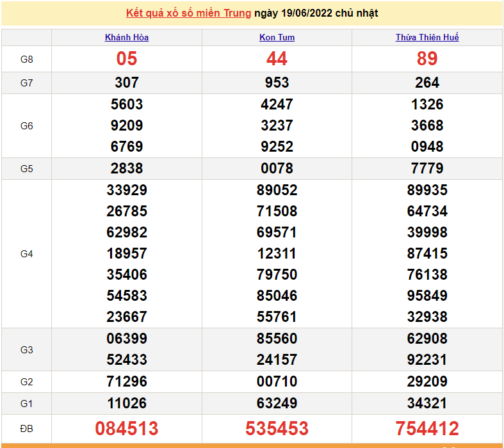Select the G1 number 63249
This screenshot has width=504, height=448.
click(x=277, y=403)
